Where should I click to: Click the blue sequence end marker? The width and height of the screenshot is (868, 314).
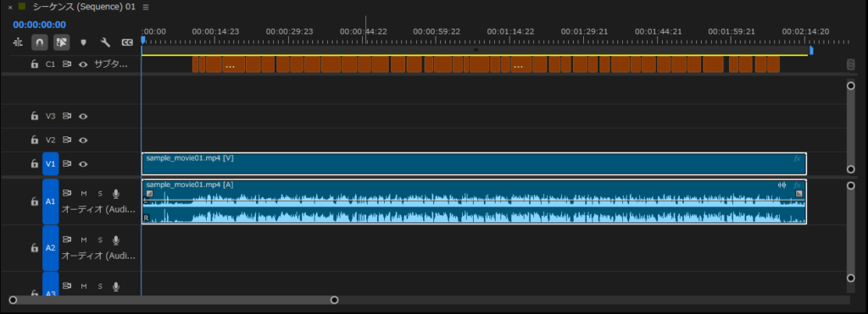point(811,50)
